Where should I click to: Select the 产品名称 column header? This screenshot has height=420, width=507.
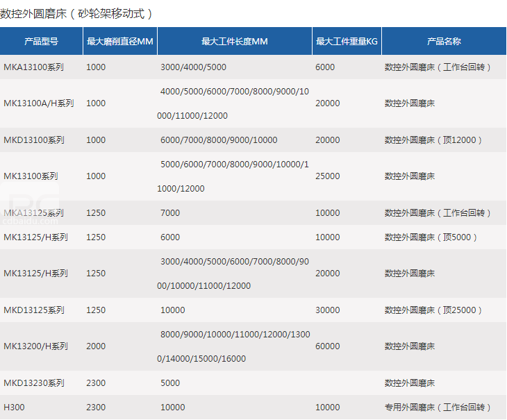(x=444, y=42)
